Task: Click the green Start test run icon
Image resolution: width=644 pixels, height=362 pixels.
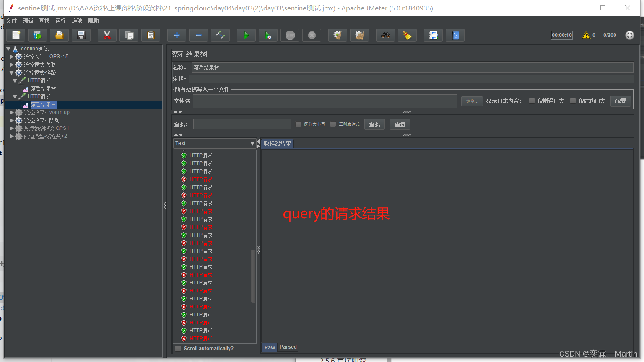Action: tap(246, 36)
